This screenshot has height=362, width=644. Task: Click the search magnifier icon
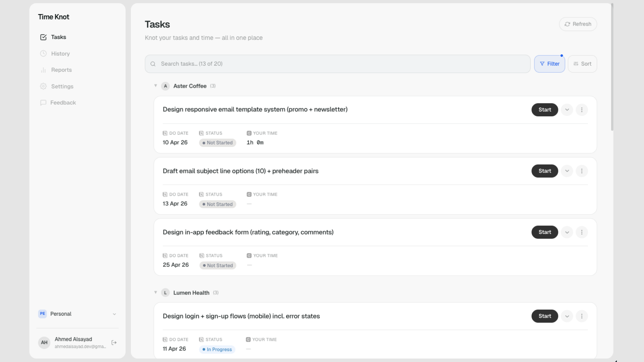pos(153,64)
